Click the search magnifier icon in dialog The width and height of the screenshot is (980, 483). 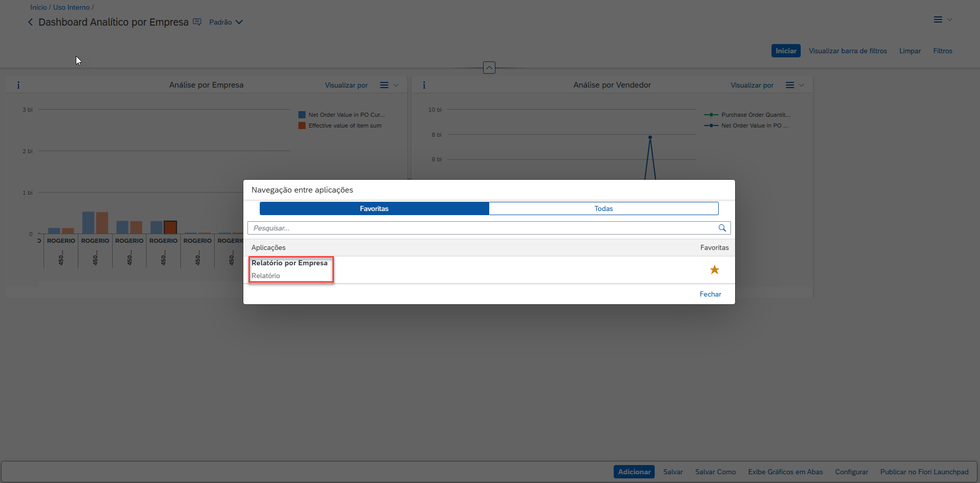pyautogui.click(x=722, y=228)
